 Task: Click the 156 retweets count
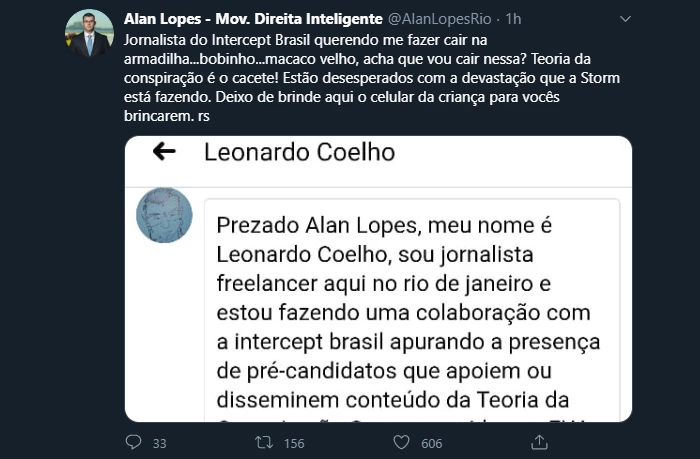pos(295,443)
